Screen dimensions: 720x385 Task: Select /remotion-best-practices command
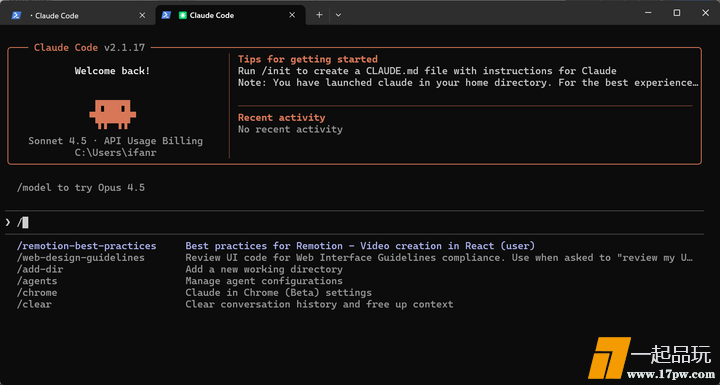[86, 246]
